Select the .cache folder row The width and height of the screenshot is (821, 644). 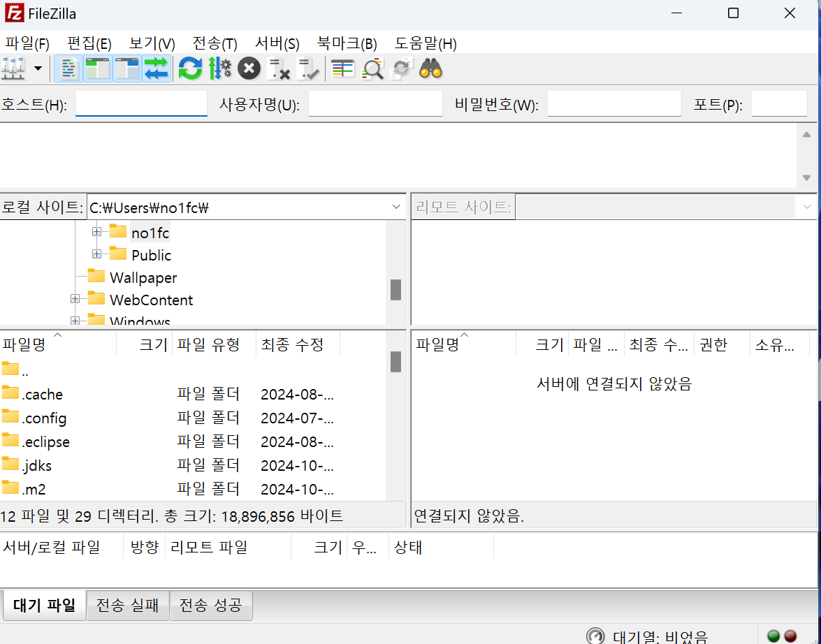coord(193,394)
